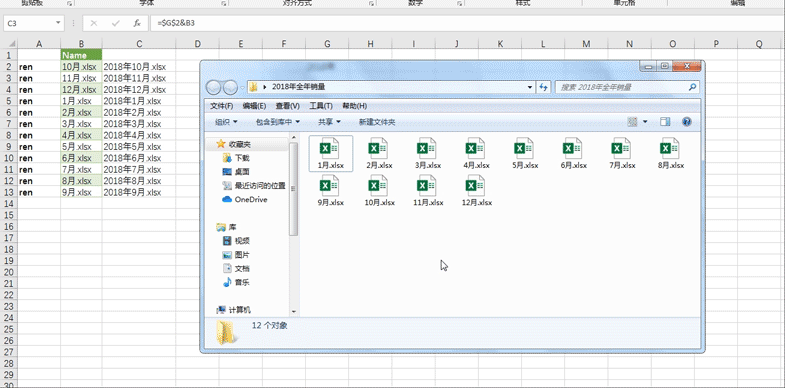785x388 pixels.
Task: Open 文档 library
Action: tap(236, 269)
